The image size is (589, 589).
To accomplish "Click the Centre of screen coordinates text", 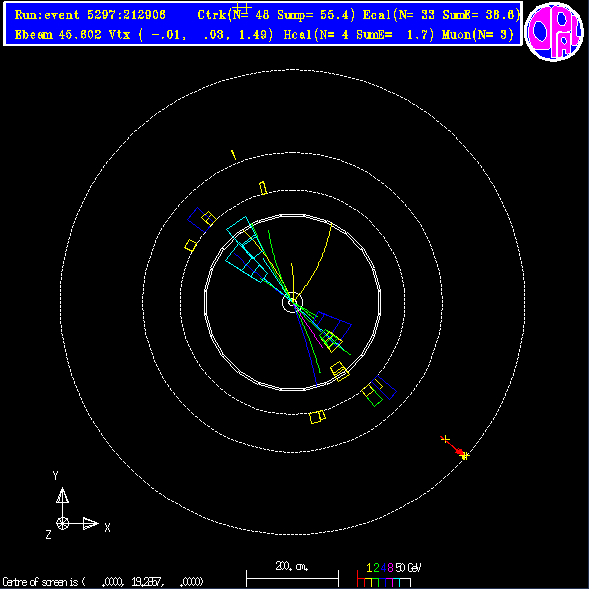I will pos(103,582).
